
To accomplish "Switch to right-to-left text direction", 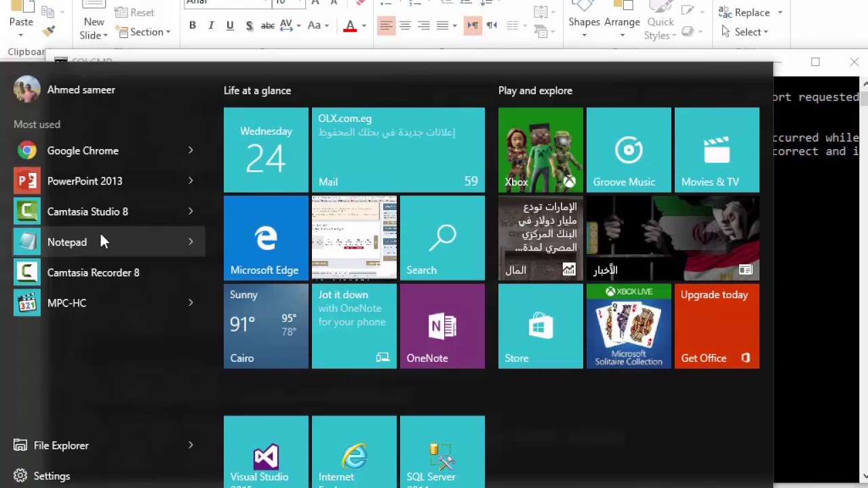I will pyautogui.click(x=492, y=26).
